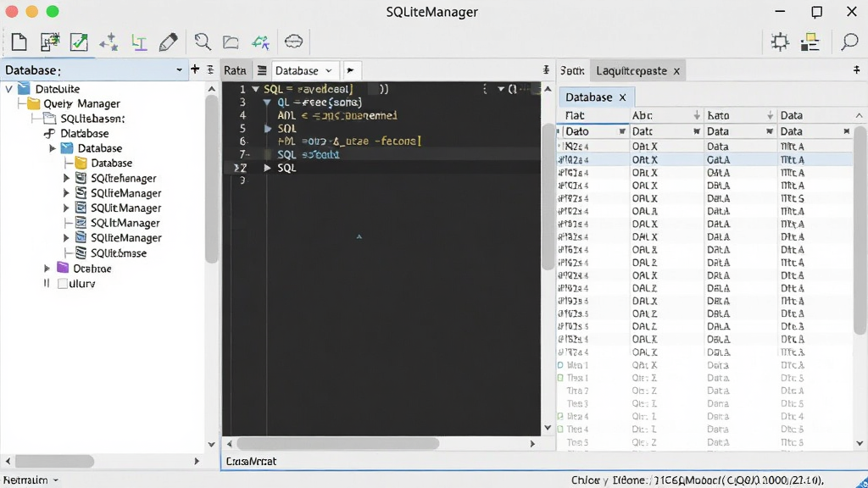The image size is (868, 488).
Task: Click the flag arrow button after Database dropdown
Action: click(x=350, y=70)
